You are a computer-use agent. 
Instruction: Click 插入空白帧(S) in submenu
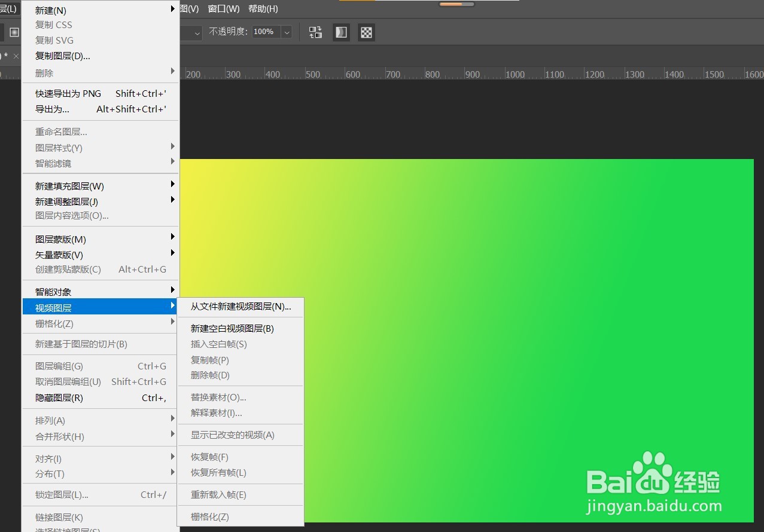[x=241, y=344]
